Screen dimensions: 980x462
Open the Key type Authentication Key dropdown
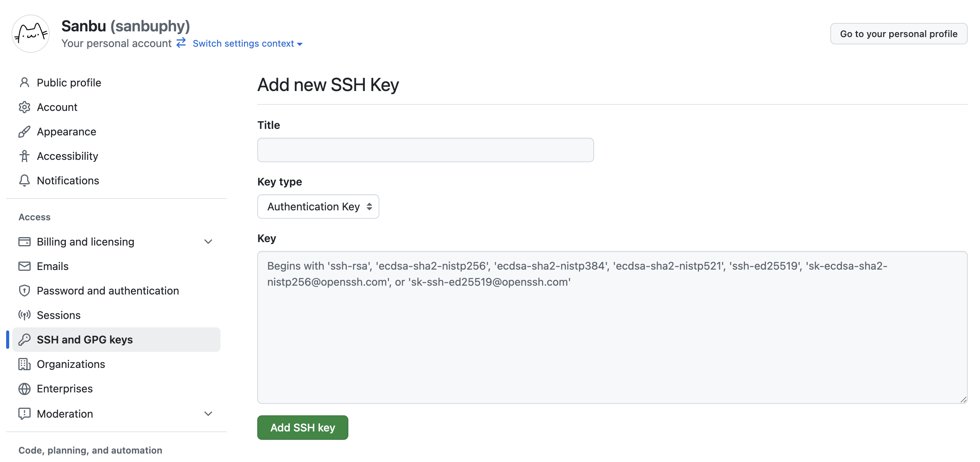point(318,207)
